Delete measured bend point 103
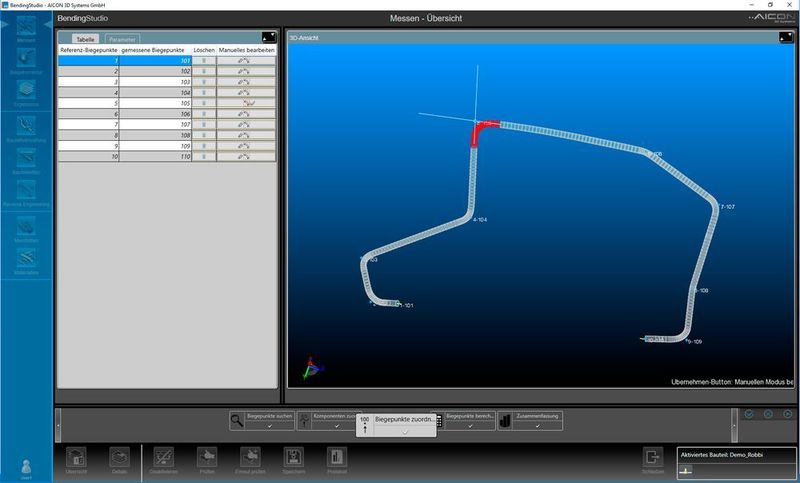The height and width of the screenshot is (483, 800). click(204, 82)
